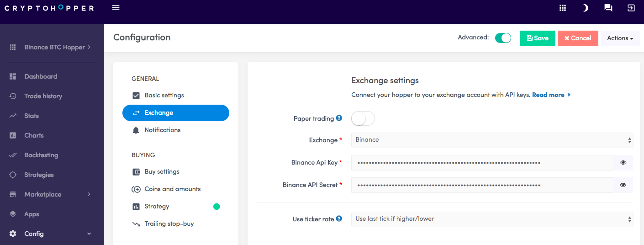Click into the Binance Api Key field
The width and height of the screenshot is (644, 245).
tap(482, 162)
